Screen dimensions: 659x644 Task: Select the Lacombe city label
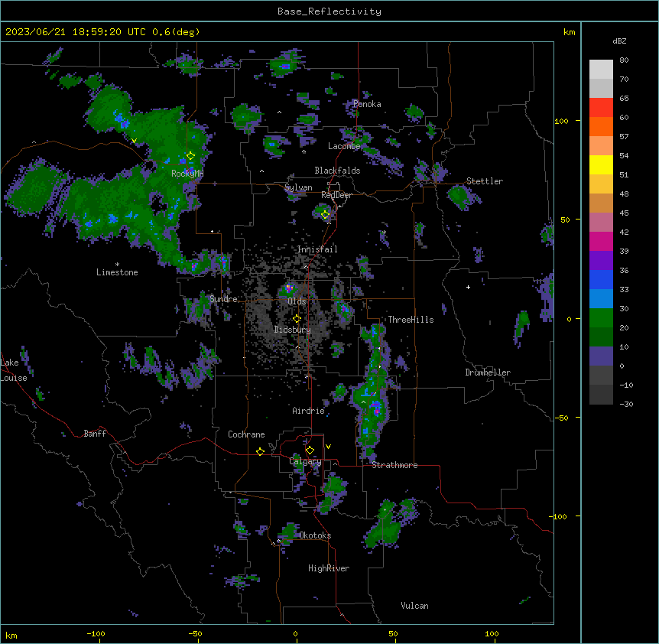click(344, 146)
